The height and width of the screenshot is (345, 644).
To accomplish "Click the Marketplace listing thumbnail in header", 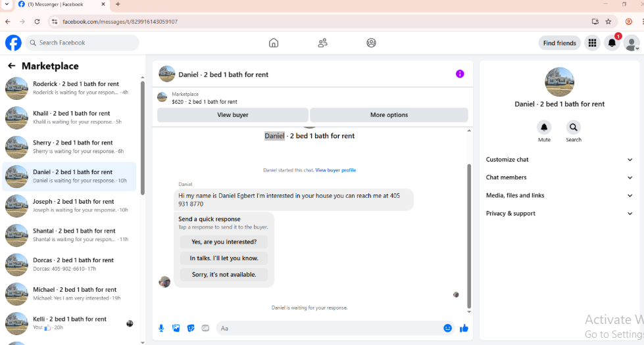I will 162,98.
